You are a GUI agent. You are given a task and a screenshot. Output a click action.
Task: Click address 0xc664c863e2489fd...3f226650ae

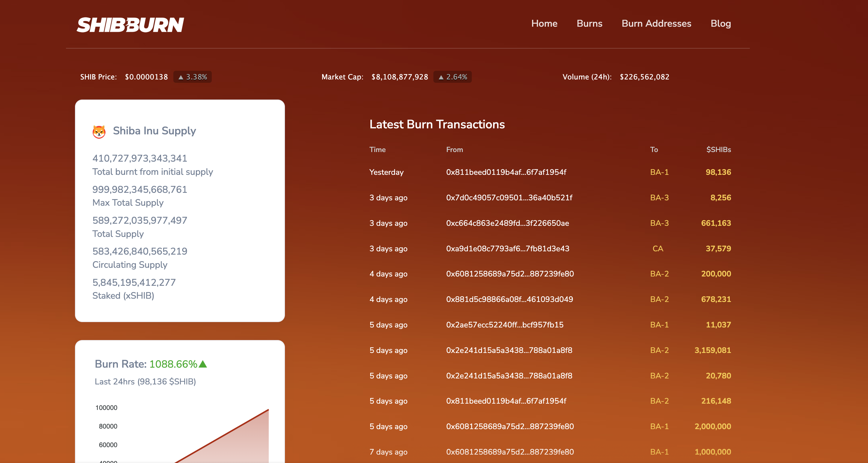click(507, 223)
